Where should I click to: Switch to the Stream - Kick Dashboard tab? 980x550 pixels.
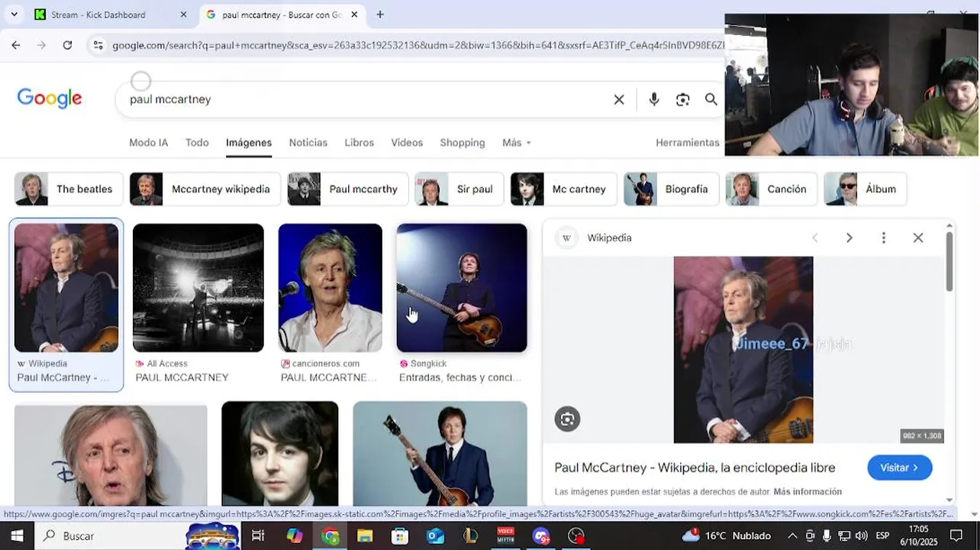pyautogui.click(x=98, y=15)
